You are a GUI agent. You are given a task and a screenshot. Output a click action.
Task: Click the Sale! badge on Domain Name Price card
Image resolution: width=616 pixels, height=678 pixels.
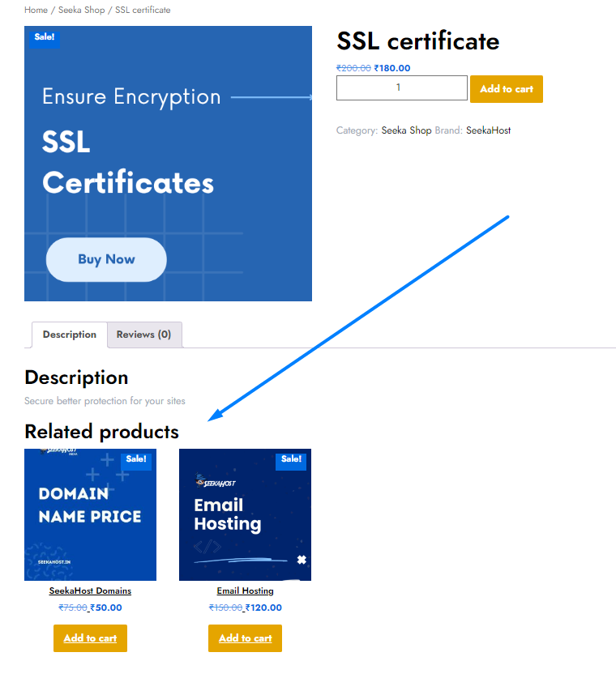coord(136,460)
